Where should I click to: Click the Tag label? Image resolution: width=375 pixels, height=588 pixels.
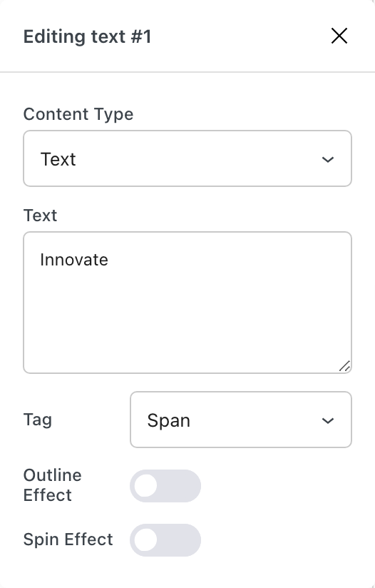pyautogui.click(x=38, y=420)
